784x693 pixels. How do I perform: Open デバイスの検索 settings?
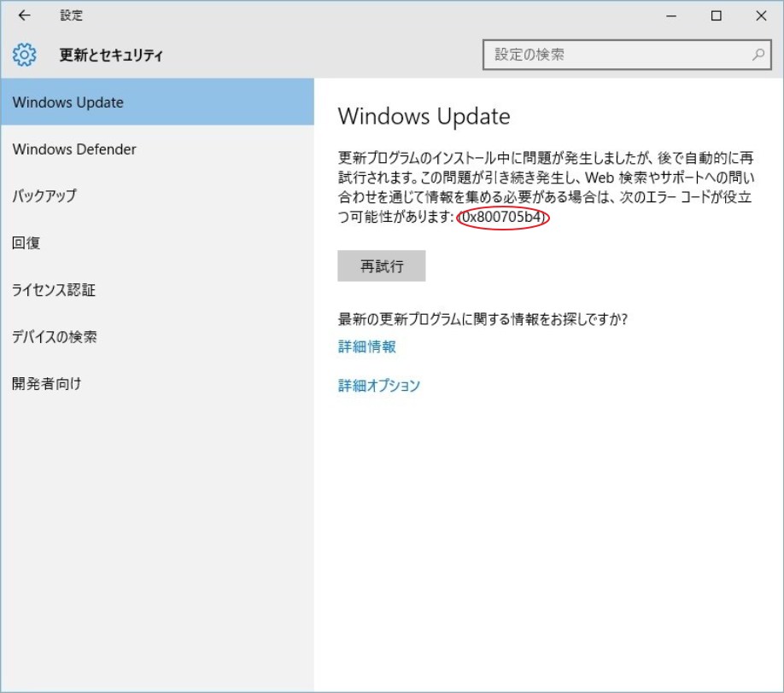55,336
